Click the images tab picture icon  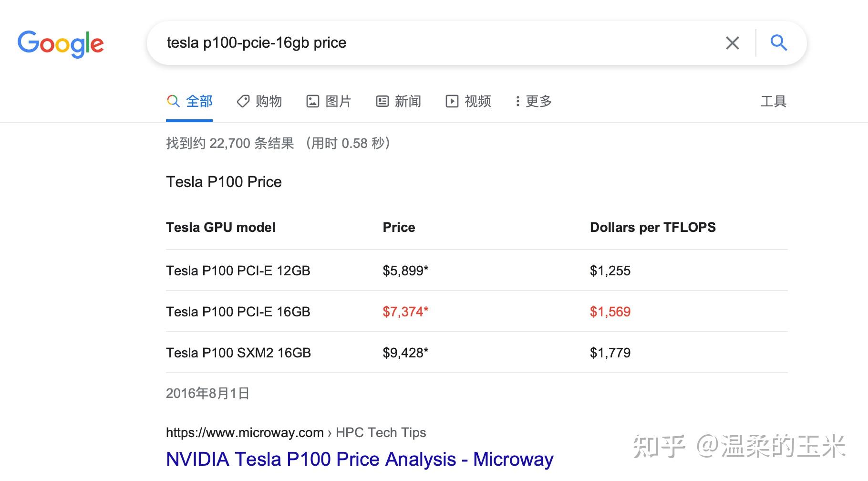(x=312, y=101)
